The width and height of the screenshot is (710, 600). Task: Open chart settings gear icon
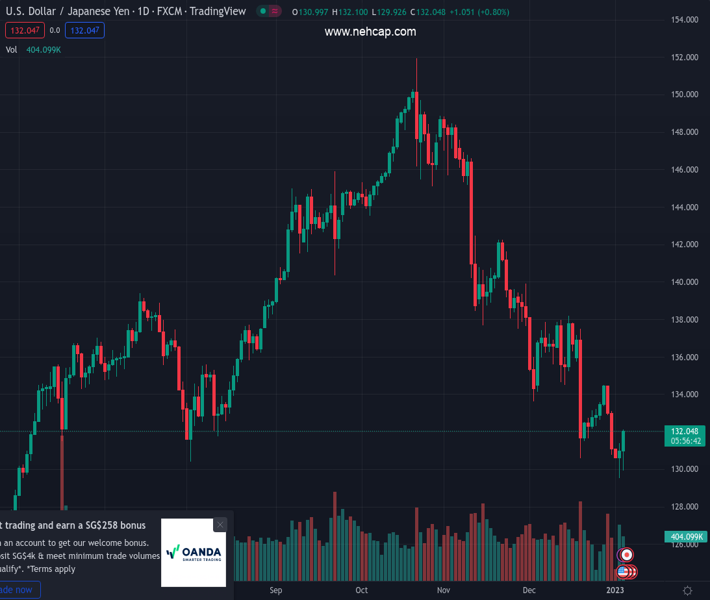(687, 591)
